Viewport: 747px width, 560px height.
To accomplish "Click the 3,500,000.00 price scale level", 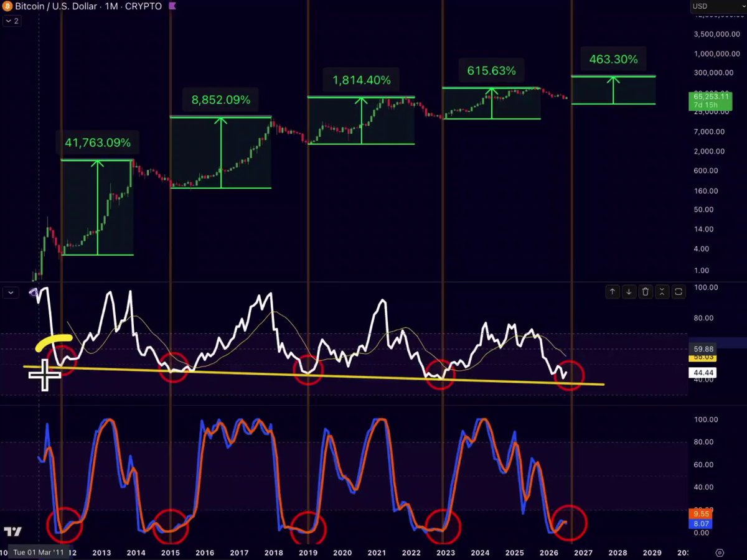I will (x=716, y=34).
